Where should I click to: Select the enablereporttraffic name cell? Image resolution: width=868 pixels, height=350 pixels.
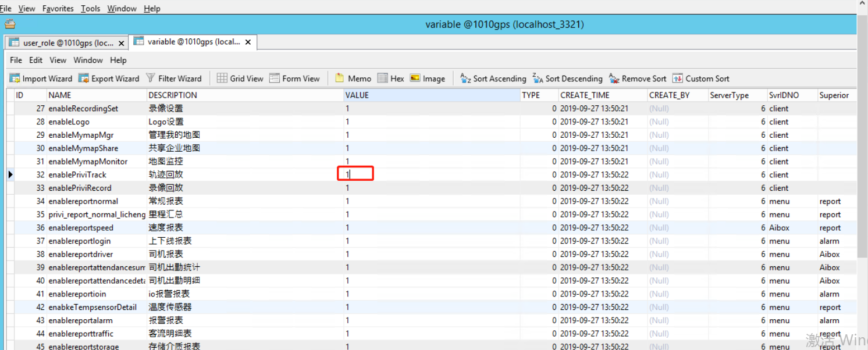coord(97,334)
